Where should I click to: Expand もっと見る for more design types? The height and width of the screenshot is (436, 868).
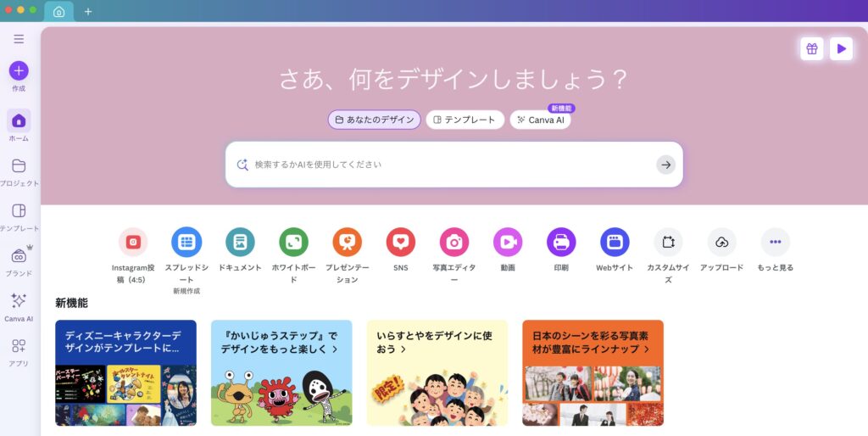(775, 242)
